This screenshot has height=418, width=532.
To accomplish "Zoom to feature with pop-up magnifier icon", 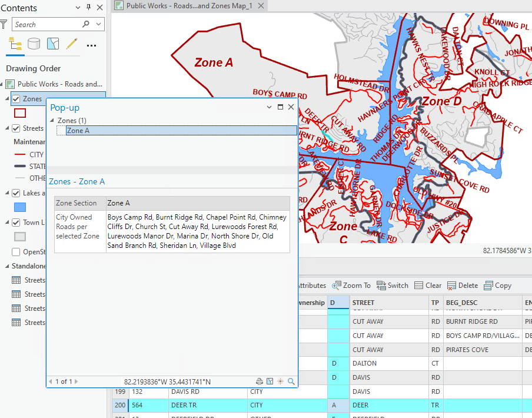I will tap(291, 381).
